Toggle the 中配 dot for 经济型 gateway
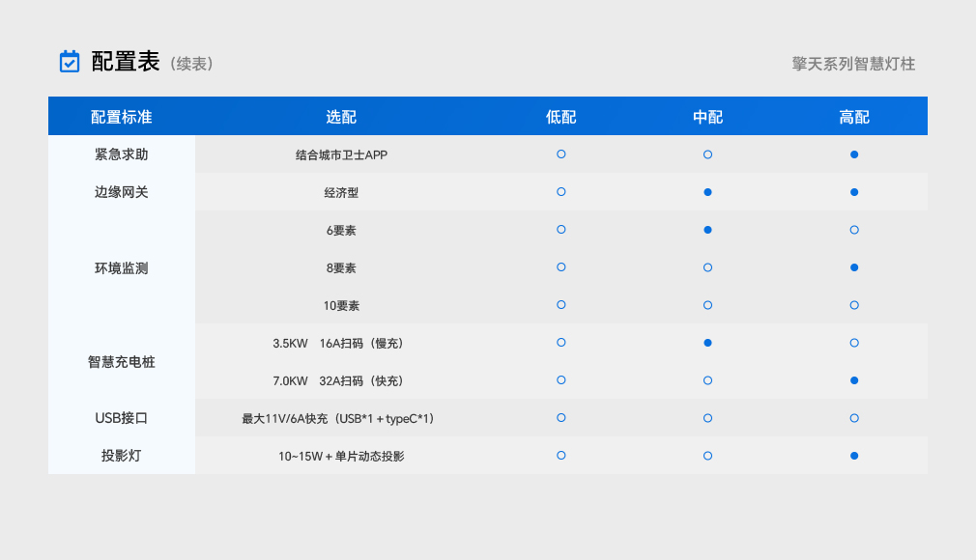The width and height of the screenshot is (976, 560). coord(707,192)
